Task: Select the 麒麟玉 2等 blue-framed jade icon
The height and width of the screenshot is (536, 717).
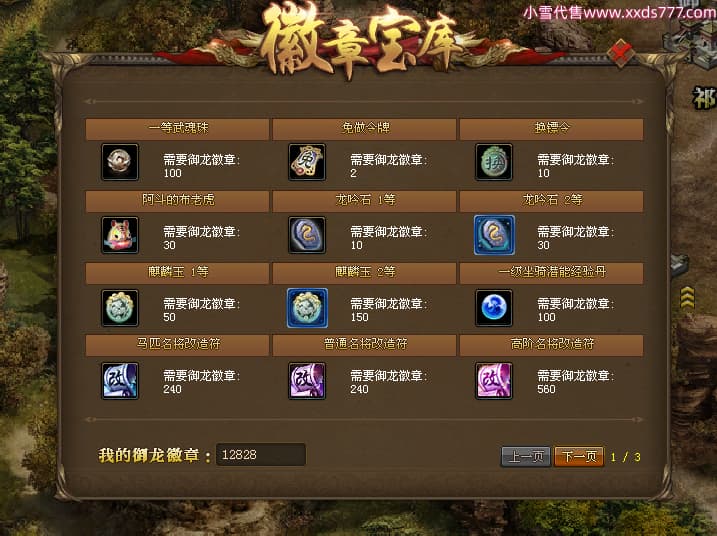Action: point(307,308)
